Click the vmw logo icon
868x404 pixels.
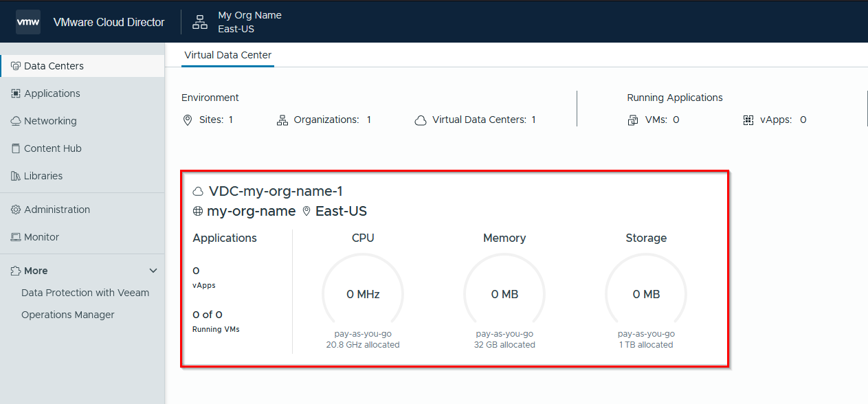(x=28, y=22)
